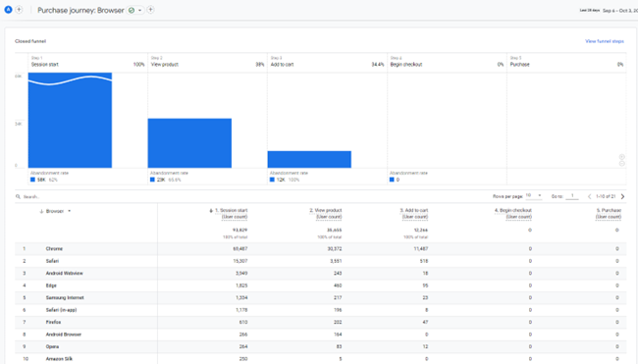Click the Chrome view product value 30,372
This screenshot has width=638, height=364.
click(335, 248)
